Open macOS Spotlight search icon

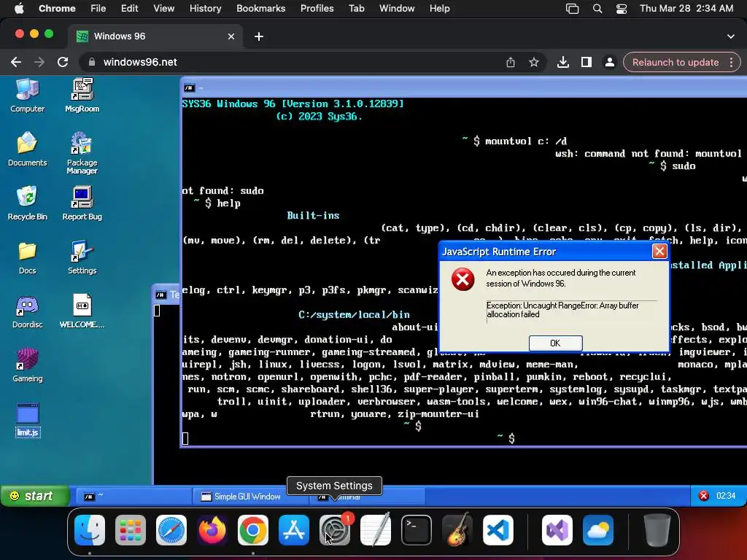coord(597,8)
